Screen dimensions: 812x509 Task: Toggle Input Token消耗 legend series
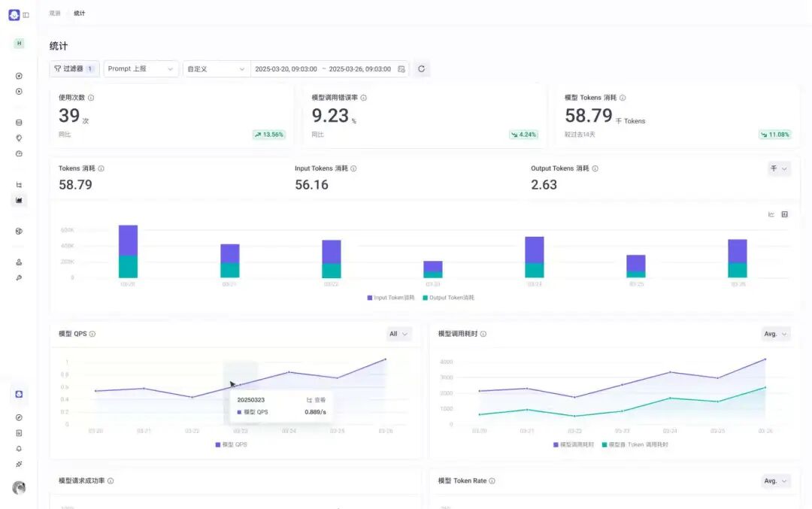[x=391, y=298]
